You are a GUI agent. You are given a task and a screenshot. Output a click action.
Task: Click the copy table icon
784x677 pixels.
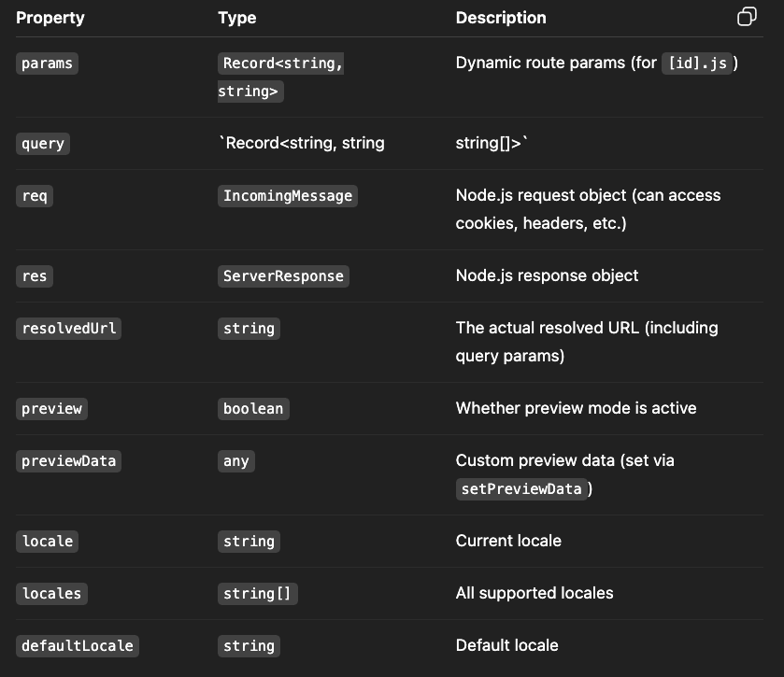[x=747, y=17]
